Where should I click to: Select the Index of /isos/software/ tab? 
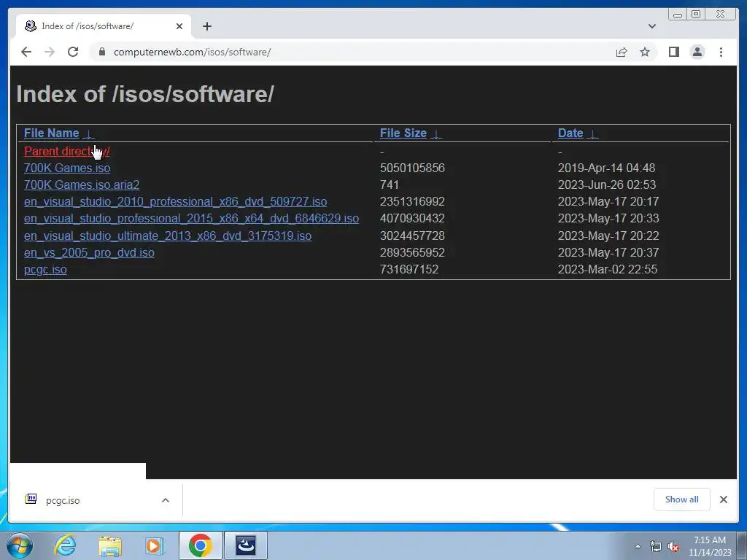coord(104,26)
